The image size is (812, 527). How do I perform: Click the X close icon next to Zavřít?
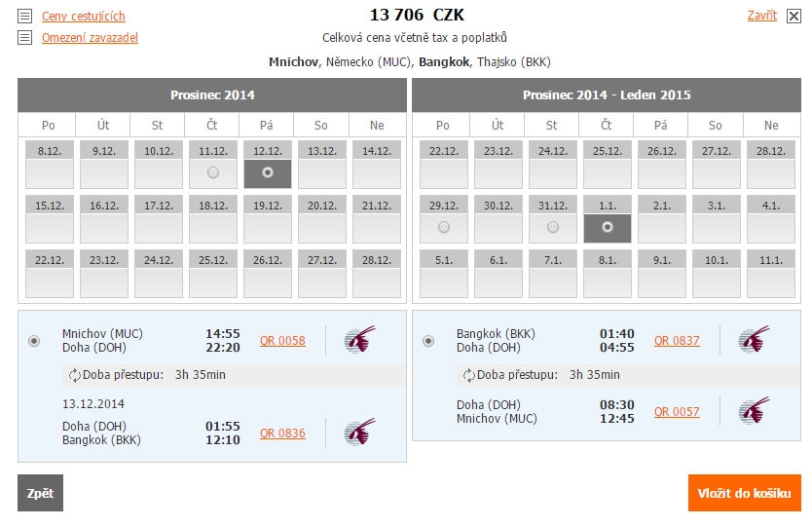(794, 16)
